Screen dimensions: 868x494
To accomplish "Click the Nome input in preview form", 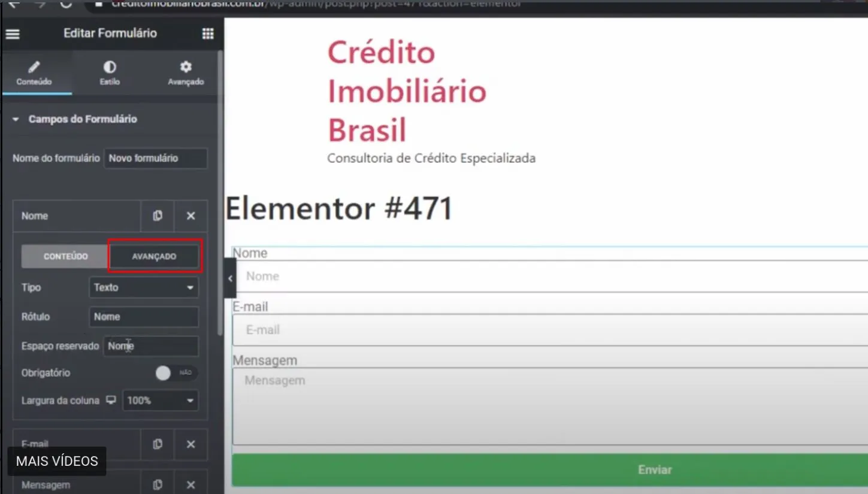I will tap(550, 276).
